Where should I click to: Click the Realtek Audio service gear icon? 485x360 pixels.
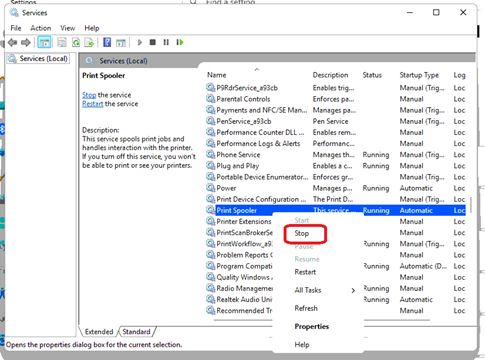tap(210, 299)
